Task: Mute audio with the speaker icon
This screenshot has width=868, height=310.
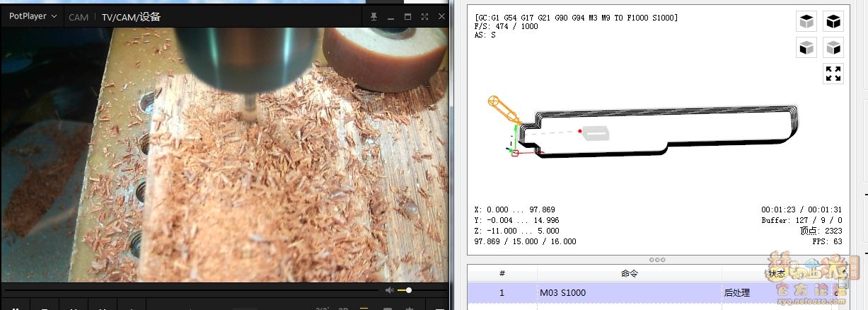Action: [x=389, y=290]
